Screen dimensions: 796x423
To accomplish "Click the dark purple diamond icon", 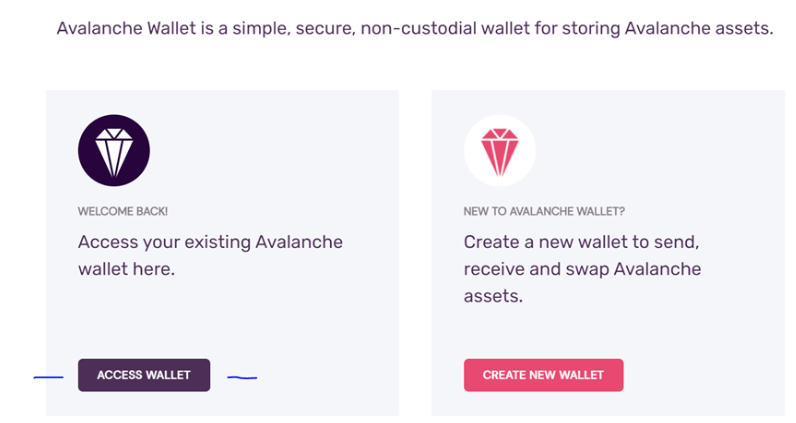I will (x=114, y=150).
